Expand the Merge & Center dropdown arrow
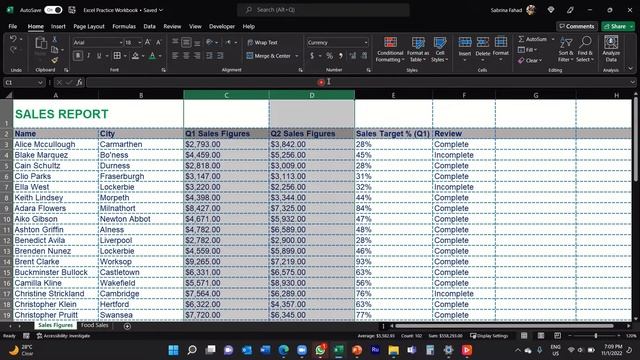Screen dimensions: 640x360 (297, 56)
